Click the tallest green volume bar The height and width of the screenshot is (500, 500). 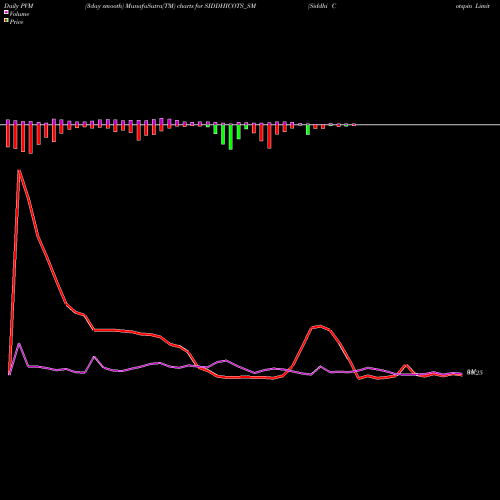(231, 136)
